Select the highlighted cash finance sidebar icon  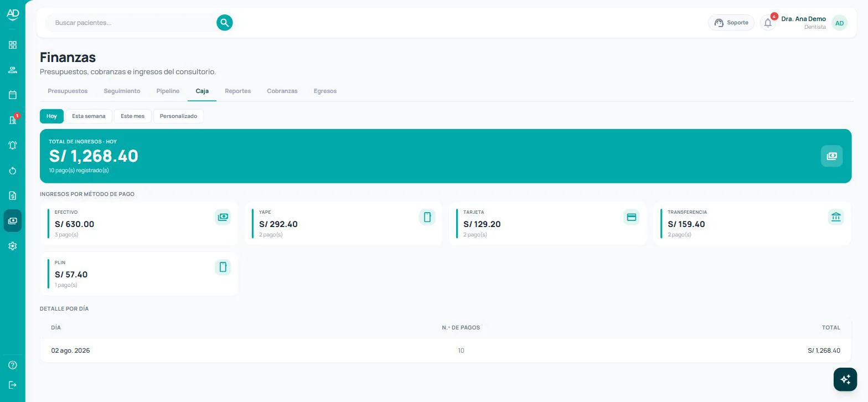pos(13,220)
